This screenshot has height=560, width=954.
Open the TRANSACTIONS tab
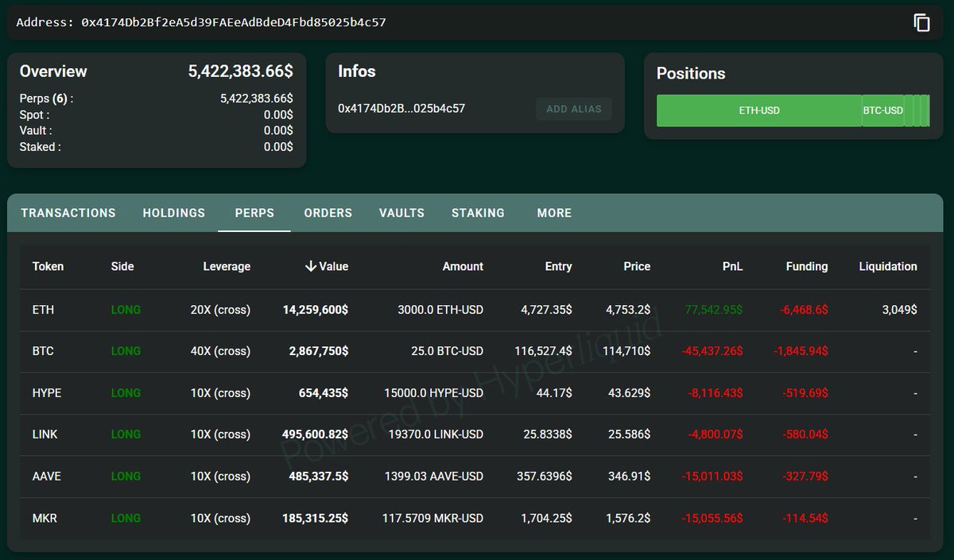pos(68,213)
